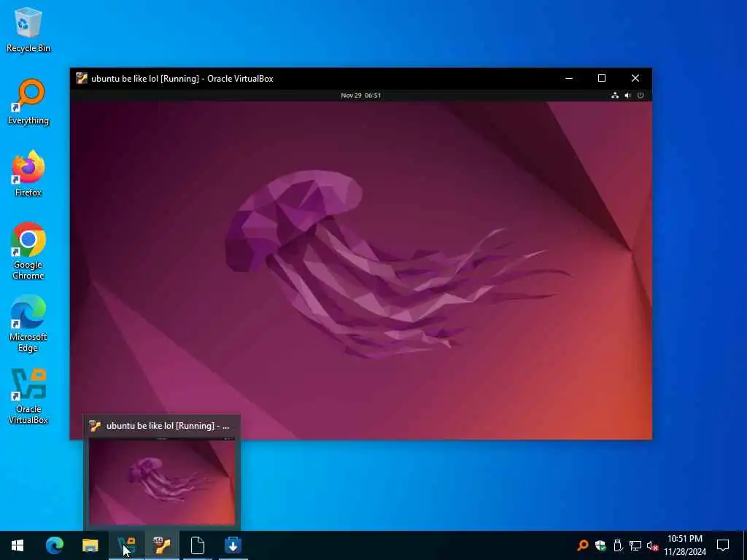Image resolution: width=747 pixels, height=560 pixels.
Task: Open File Explorer from the taskbar
Action: (x=90, y=545)
